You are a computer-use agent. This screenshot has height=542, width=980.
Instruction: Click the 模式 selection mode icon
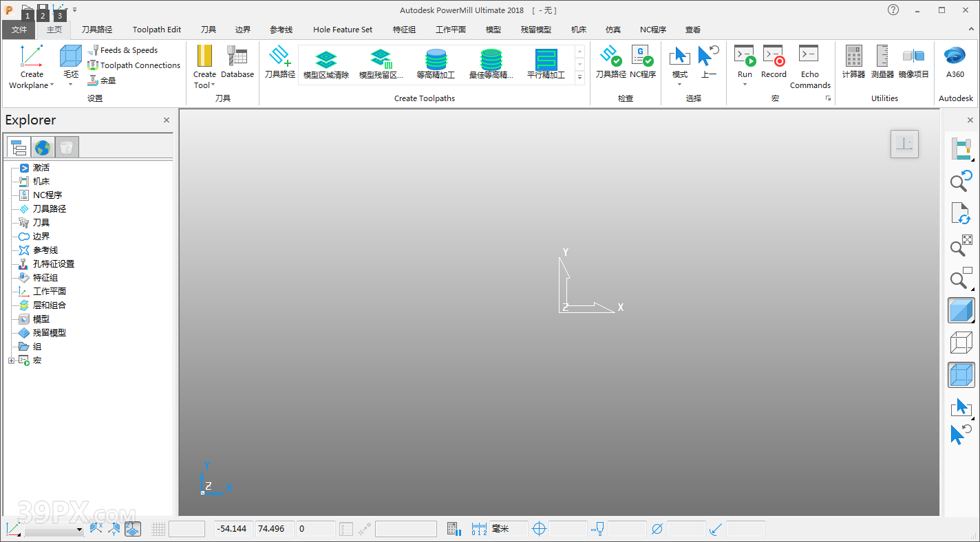coord(680,56)
